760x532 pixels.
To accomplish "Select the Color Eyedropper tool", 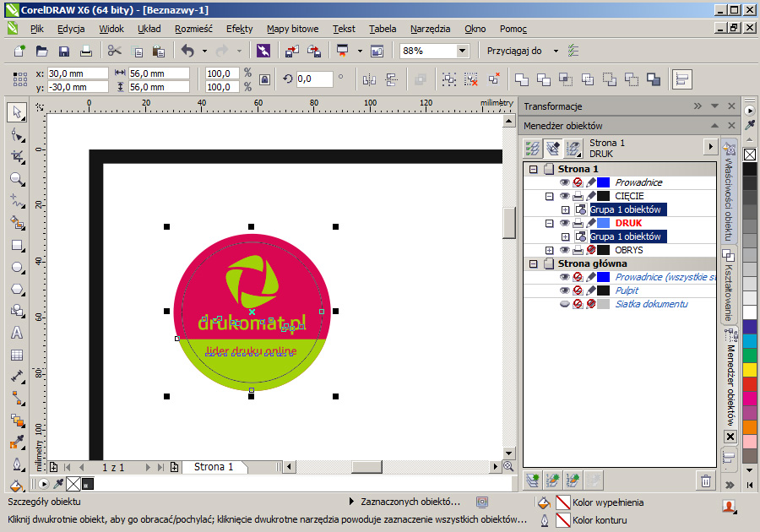I will [17, 442].
